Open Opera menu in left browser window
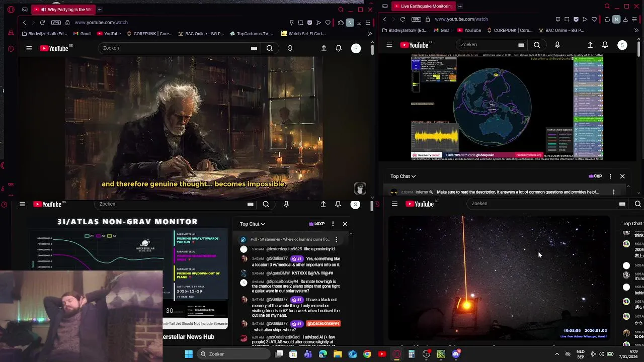Screen dimensions: 644x362 (11, 10)
